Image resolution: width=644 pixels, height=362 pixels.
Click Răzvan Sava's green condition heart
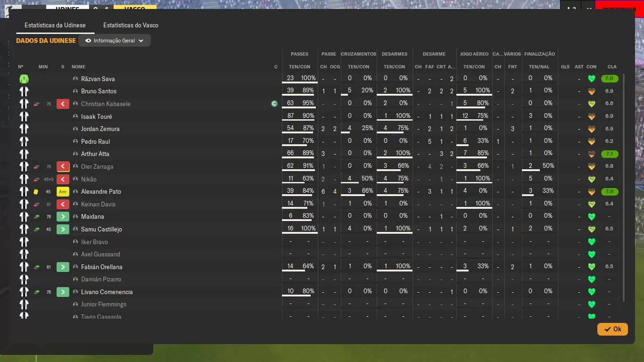coord(592,79)
